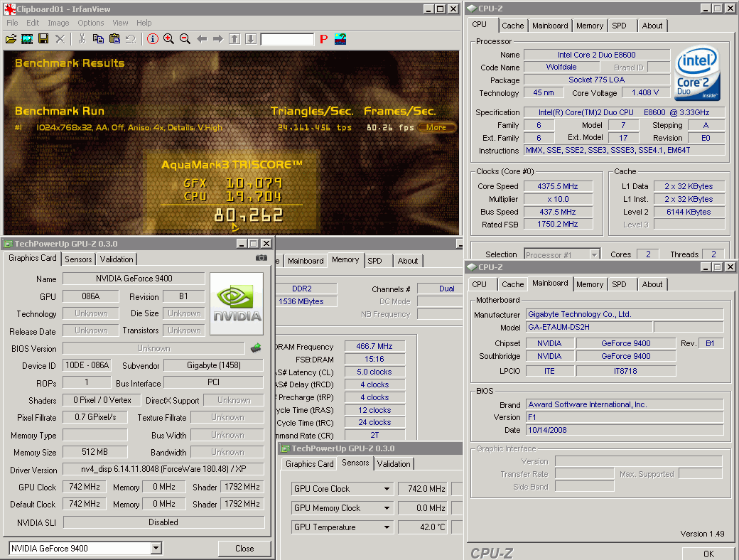739x560 pixels.
Task: Zoom out with magnifier minus icon
Action: pyautogui.click(x=185, y=39)
